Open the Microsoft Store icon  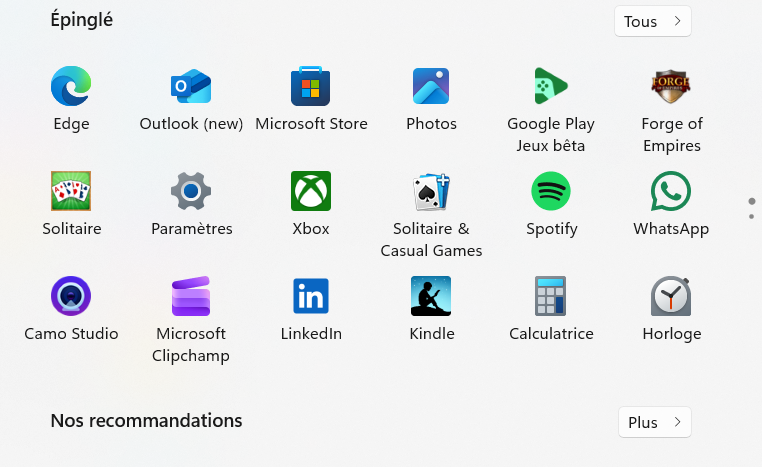pos(311,86)
